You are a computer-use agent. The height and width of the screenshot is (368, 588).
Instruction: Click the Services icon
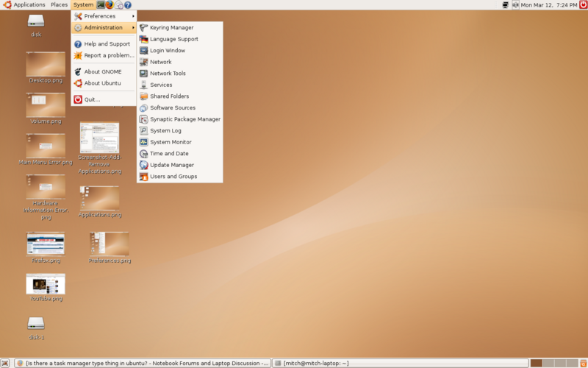143,85
